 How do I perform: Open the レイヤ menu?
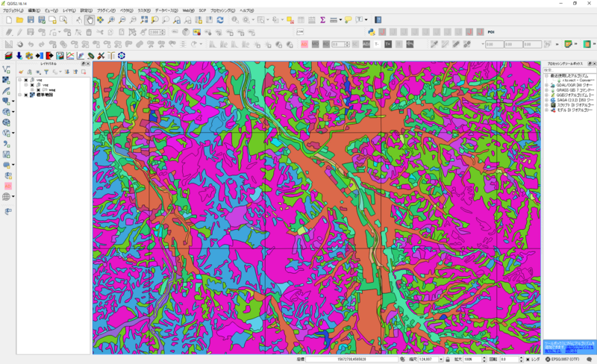point(69,10)
